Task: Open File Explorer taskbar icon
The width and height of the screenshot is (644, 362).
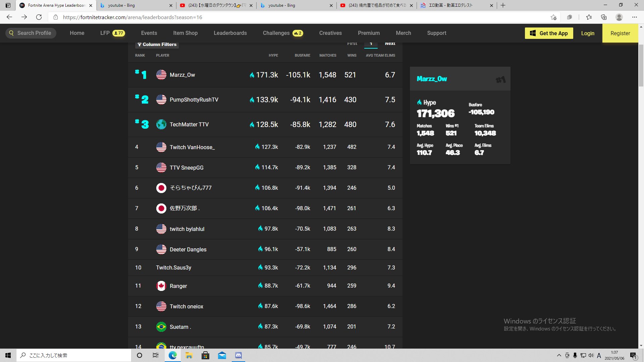Action: 189,355
